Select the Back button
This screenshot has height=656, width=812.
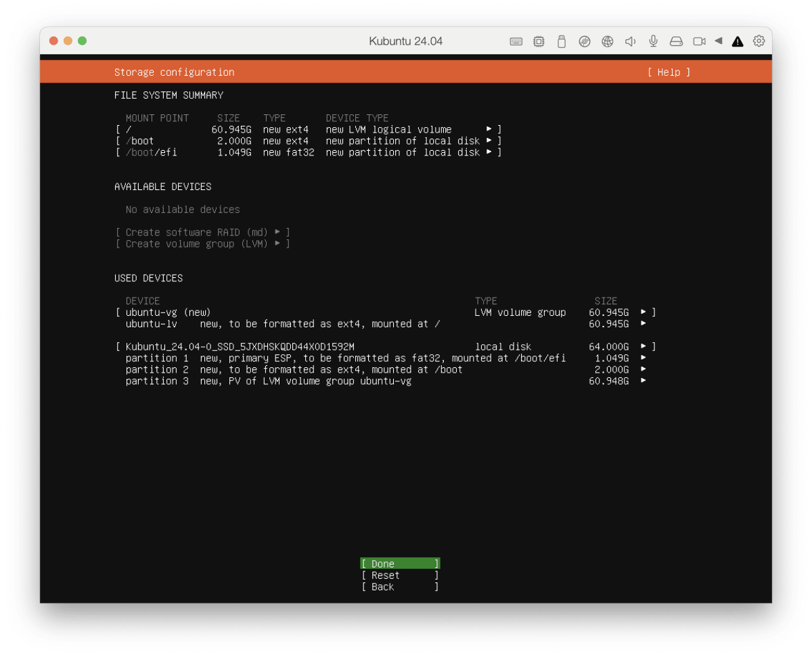[400, 586]
